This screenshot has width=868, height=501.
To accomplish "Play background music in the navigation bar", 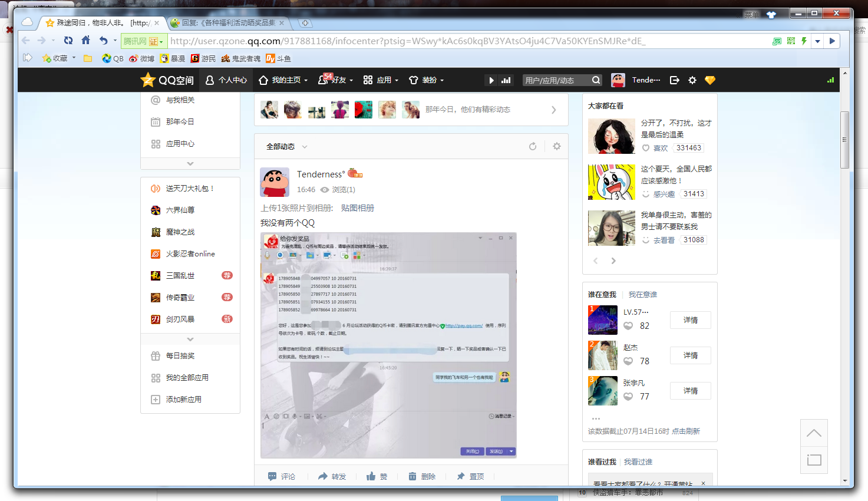I will [491, 80].
